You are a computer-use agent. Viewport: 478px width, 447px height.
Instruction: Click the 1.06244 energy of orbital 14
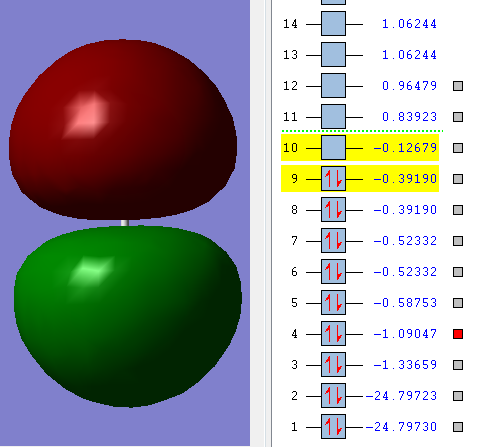tap(409, 24)
